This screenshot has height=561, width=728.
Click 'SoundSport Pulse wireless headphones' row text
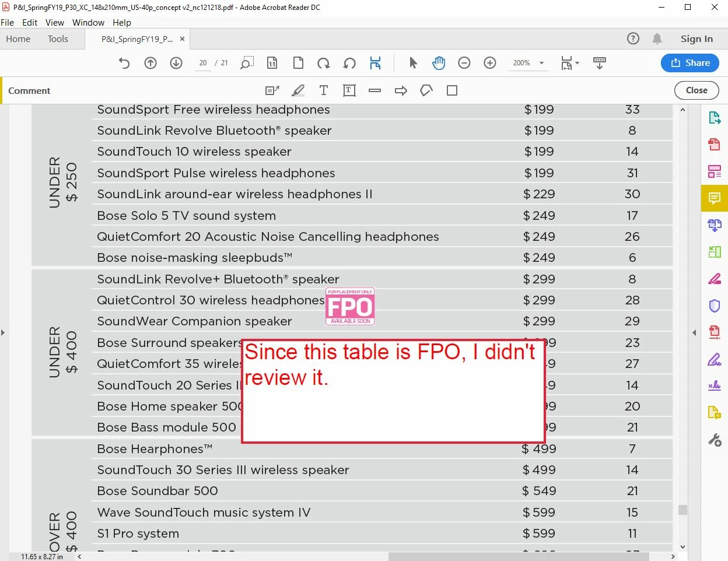(216, 173)
